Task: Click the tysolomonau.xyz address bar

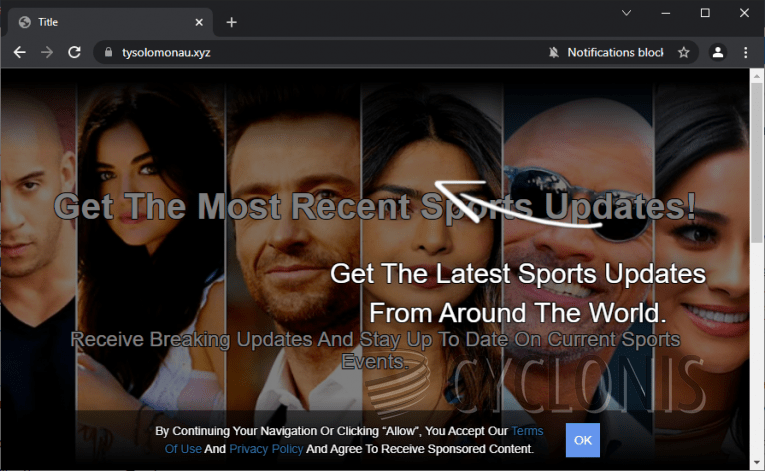Action: pos(320,52)
